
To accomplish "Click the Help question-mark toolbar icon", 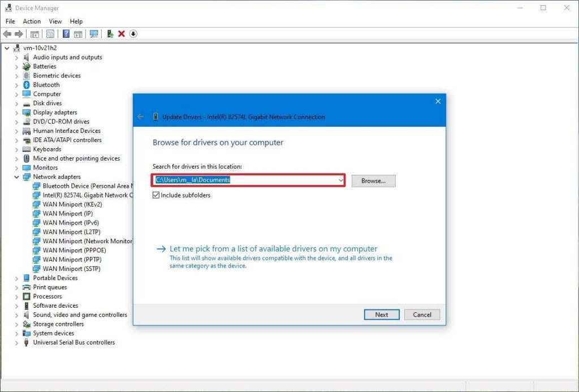I will [66, 34].
